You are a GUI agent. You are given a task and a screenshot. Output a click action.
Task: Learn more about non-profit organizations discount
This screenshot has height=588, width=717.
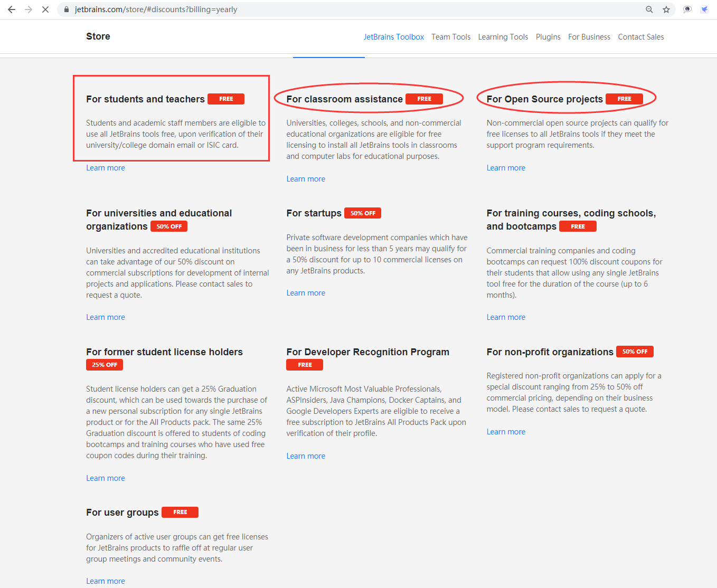[506, 432]
